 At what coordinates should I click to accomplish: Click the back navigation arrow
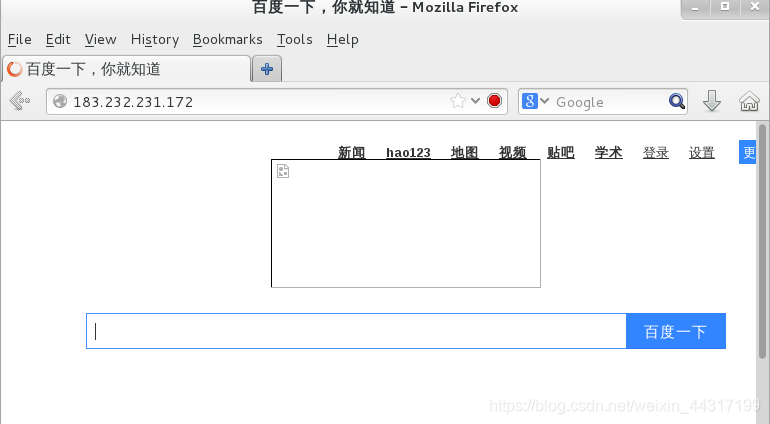pos(20,101)
